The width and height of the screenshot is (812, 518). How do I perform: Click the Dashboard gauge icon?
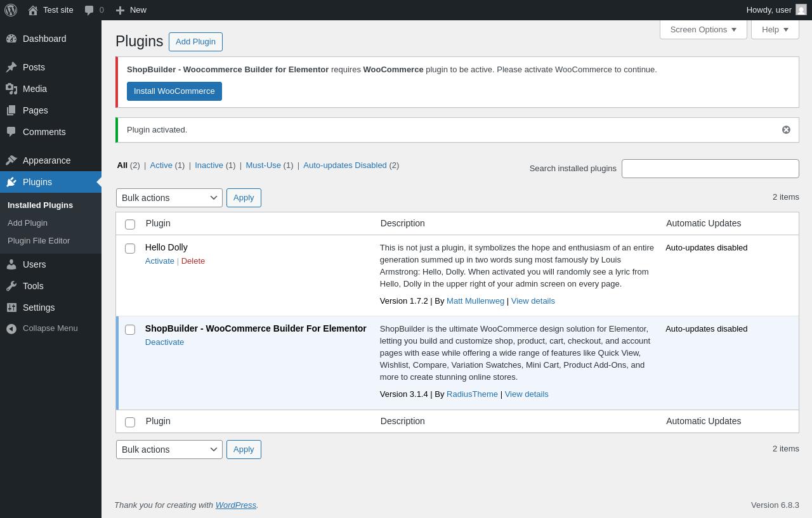click(11, 39)
